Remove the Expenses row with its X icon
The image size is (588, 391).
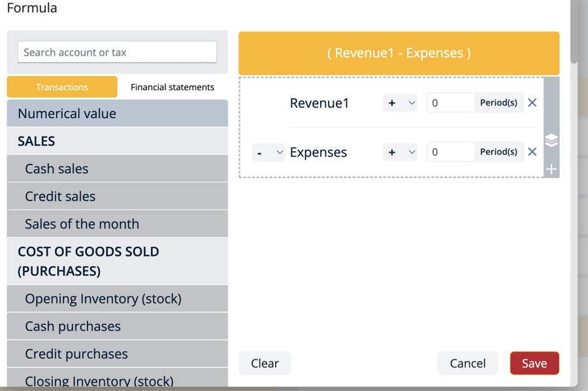click(x=532, y=151)
